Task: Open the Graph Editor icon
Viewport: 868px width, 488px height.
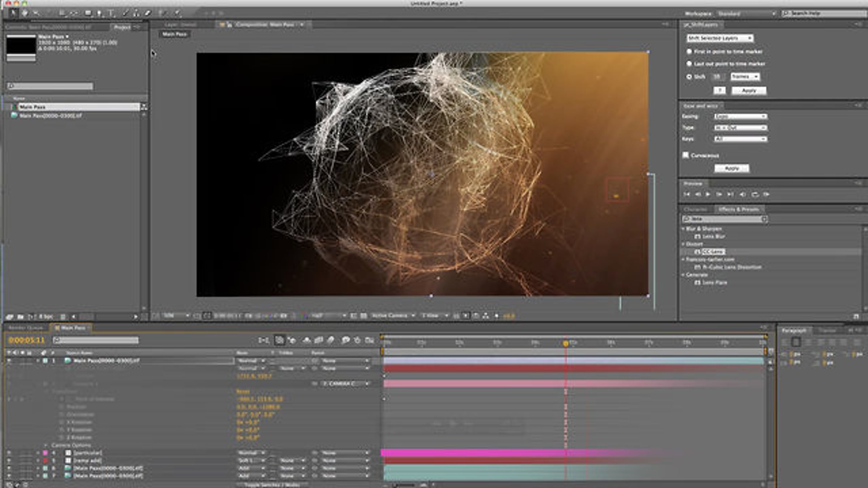Action: 369,340
